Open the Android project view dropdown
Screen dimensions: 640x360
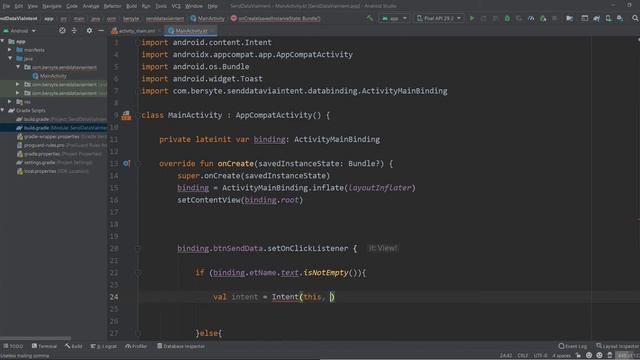point(19,31)
